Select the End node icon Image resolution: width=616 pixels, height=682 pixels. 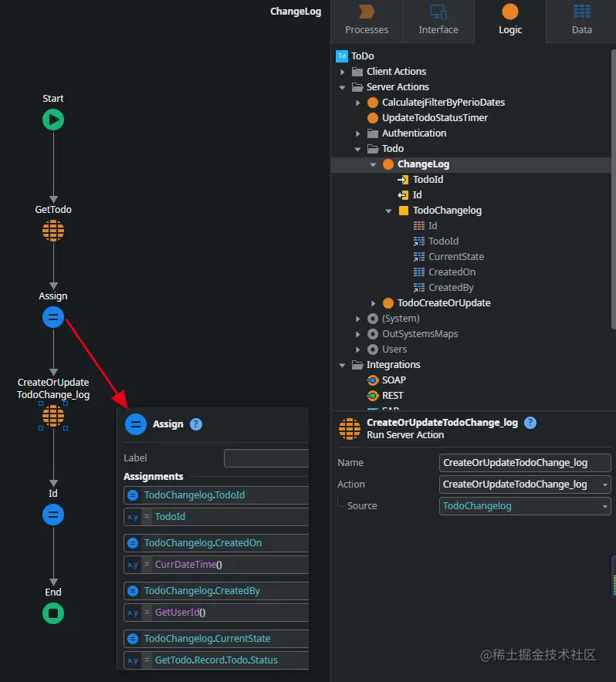click(53, 613)
